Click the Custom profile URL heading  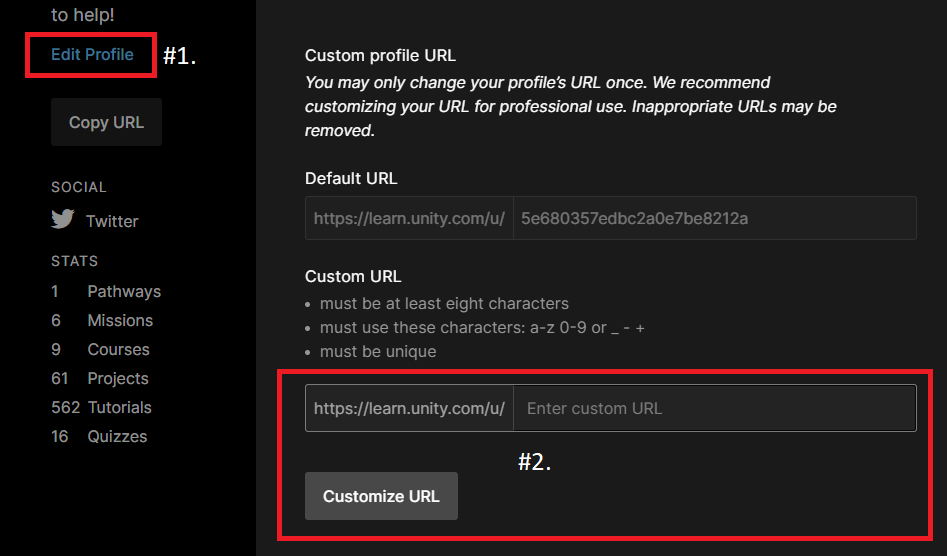point(380,56)
